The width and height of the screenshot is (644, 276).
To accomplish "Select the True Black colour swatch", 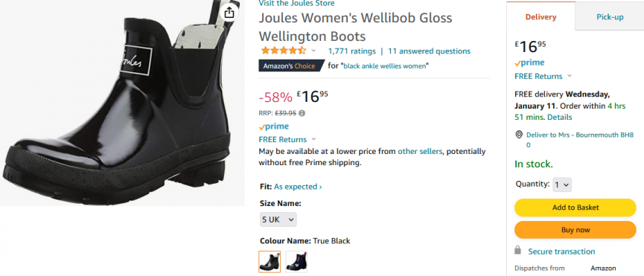I will pos(270,262).
